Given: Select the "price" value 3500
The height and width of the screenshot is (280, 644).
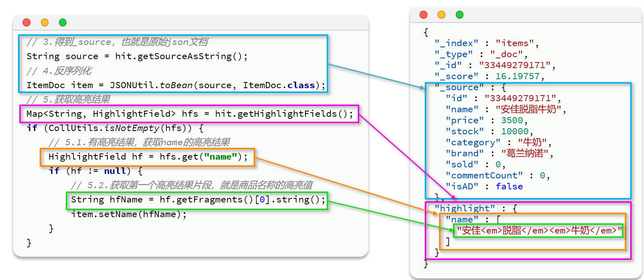Looking at the screenshot, I should click(x=512, y=120).
